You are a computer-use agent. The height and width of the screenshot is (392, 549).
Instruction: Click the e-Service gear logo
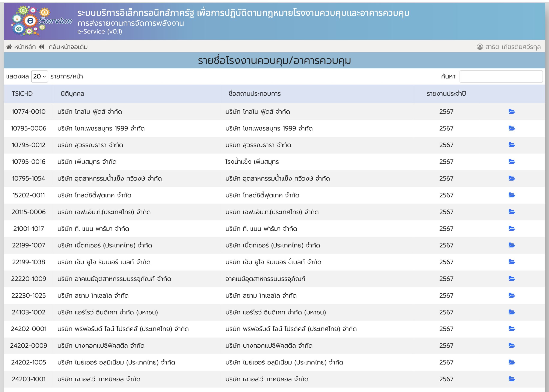click(30, 21)
